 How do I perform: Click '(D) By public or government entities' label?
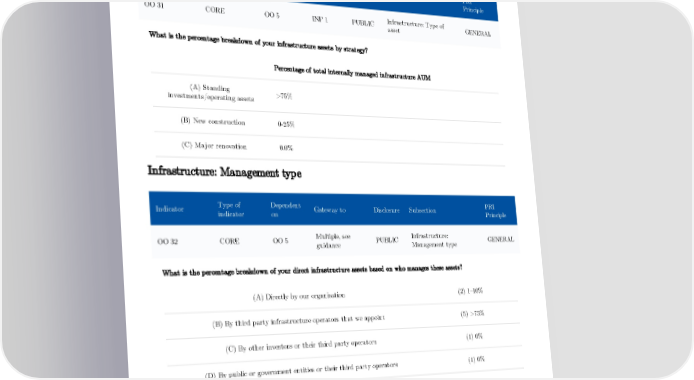point(301,371)
